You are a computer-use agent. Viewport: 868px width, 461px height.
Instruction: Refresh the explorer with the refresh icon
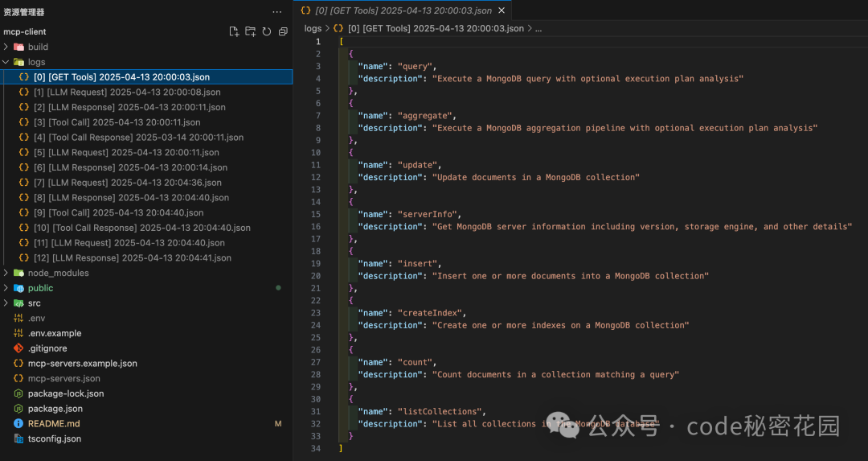coord(267,31)
